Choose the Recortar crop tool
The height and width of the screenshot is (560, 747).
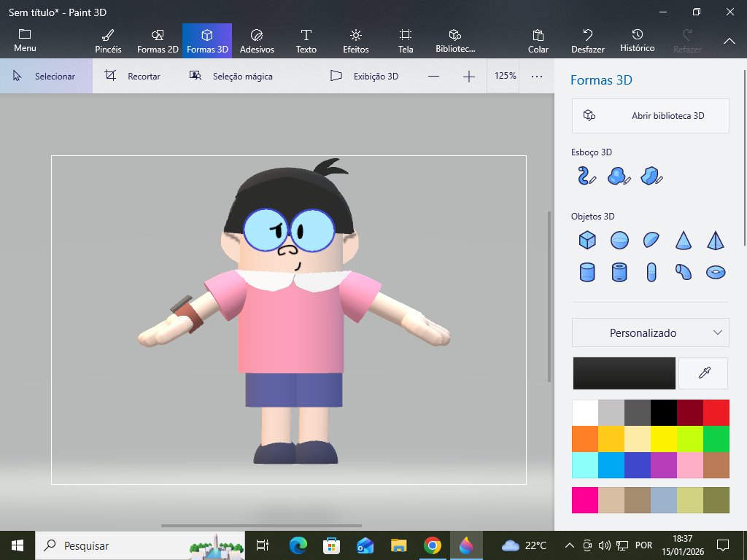(x=133, y=76)
